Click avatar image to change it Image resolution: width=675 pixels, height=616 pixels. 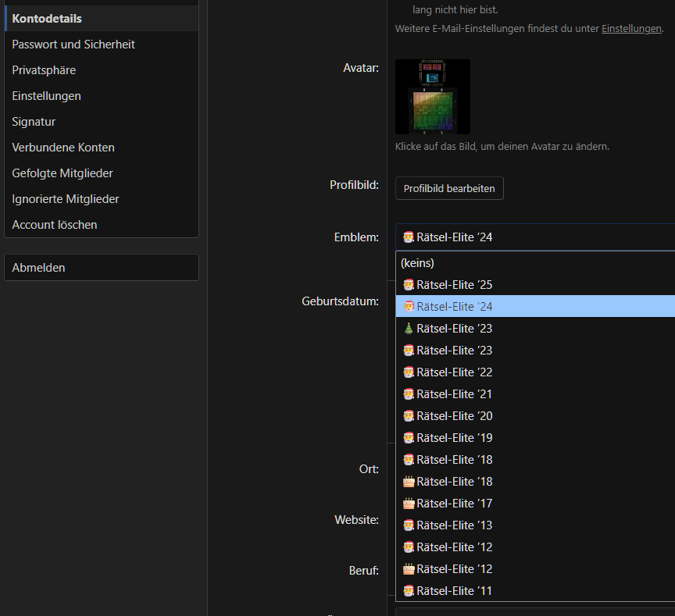(x=433, y=97)
